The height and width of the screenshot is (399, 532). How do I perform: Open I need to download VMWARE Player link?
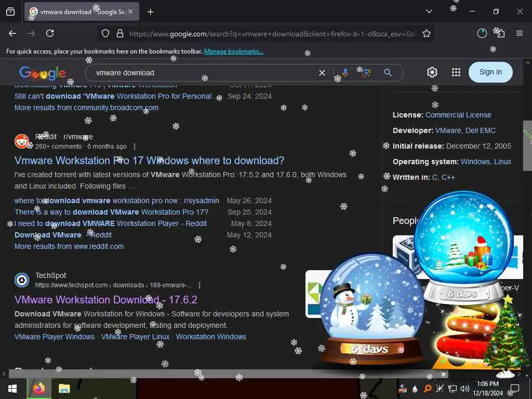(x=110, y=223)
